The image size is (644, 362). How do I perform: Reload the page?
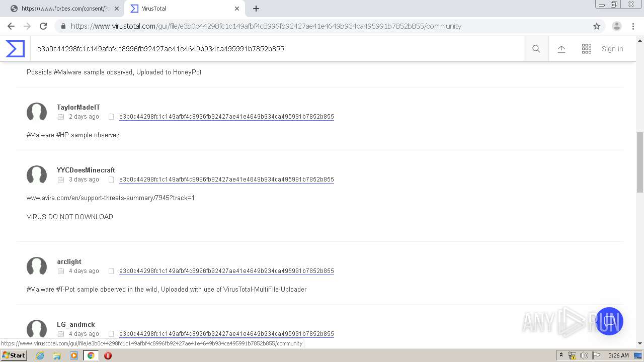[x=43, y=26]
